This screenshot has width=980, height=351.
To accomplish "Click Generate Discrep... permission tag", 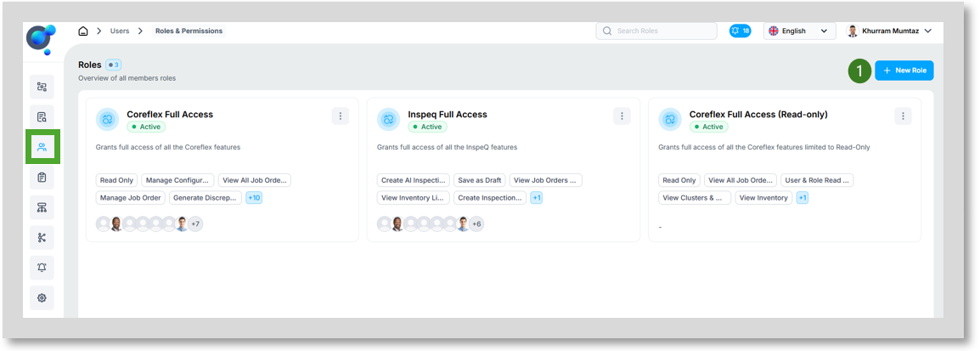I will click(x=206, y=198).
